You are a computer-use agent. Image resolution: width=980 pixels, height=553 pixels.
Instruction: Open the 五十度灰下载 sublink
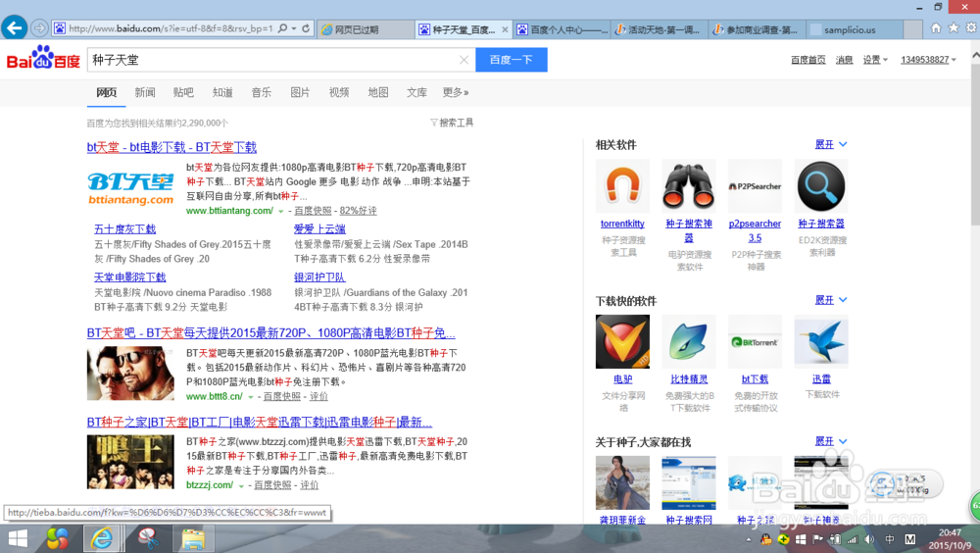pos(125,229)
